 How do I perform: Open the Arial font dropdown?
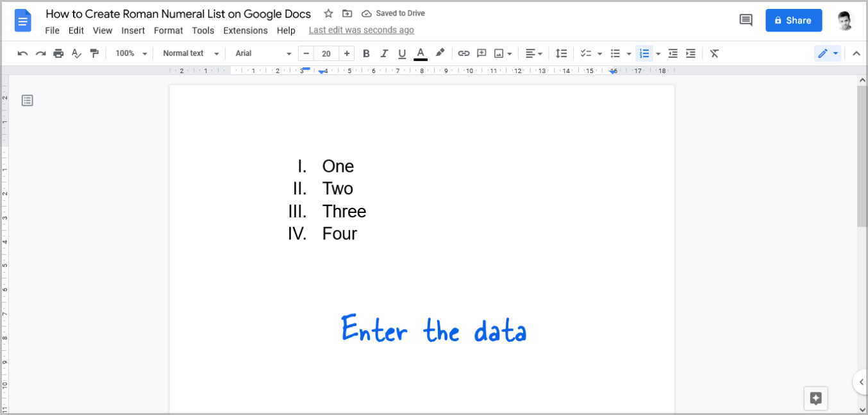click(x=263, y=53)
